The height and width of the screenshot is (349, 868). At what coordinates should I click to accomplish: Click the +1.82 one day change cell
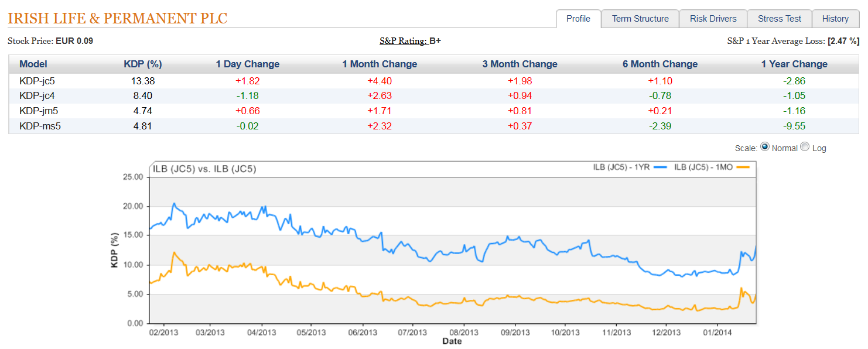248,81
